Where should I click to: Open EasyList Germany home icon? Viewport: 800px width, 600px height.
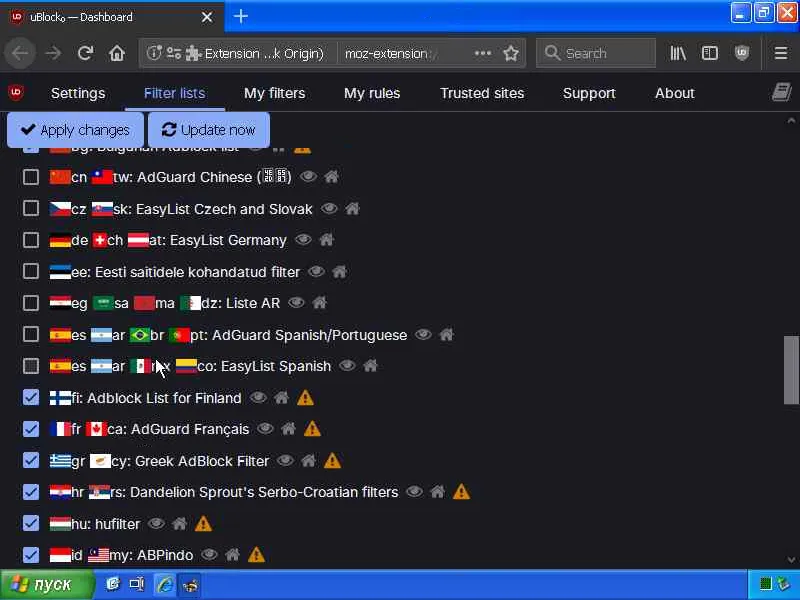[x=327, y=239]
